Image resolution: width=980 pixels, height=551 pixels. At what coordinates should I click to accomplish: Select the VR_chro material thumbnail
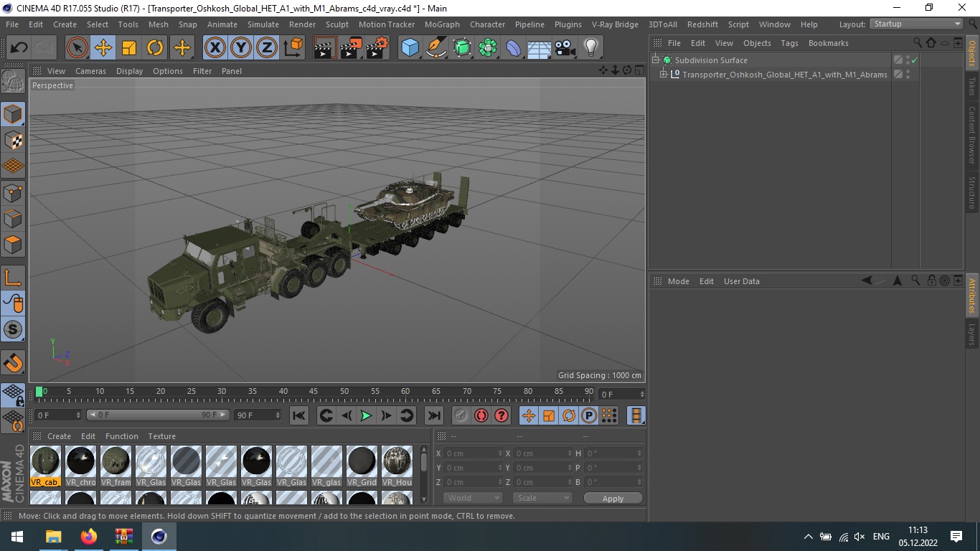(81, 466)
